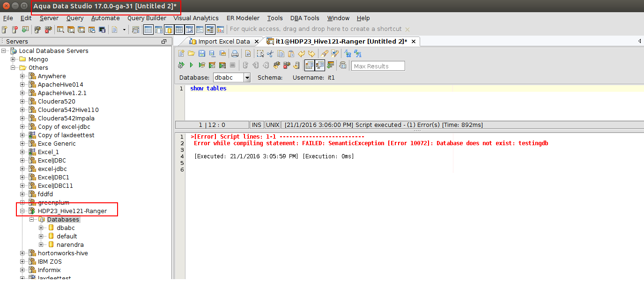Redo with the yellow right arrow icon

tap(311, 53)
